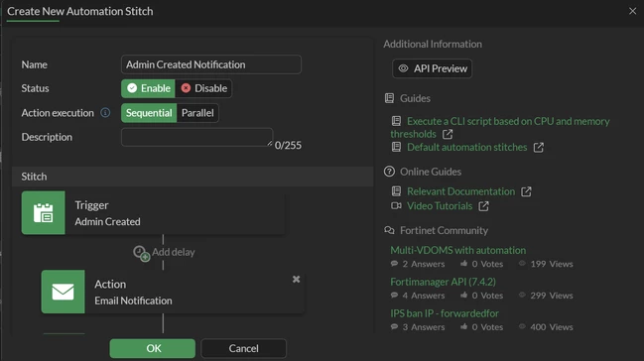The image size is (644, 361).
Task: Confirm with the OK button
Action: tap(153, 348)
